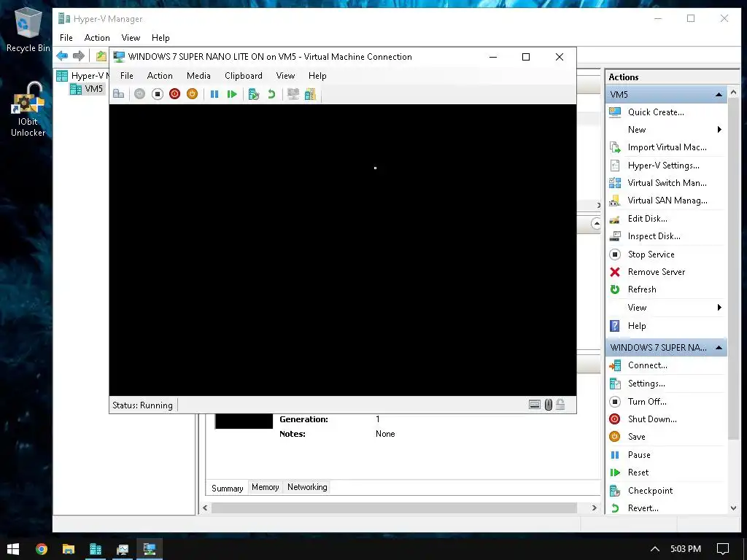Click the VM thumbnail preview in details

[244, 421]
